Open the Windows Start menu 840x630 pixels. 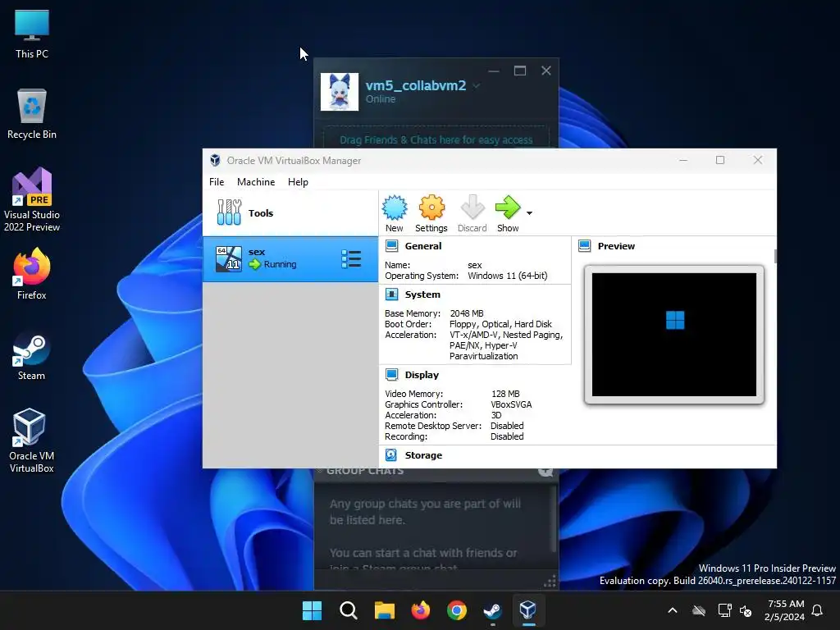point(312,610)
